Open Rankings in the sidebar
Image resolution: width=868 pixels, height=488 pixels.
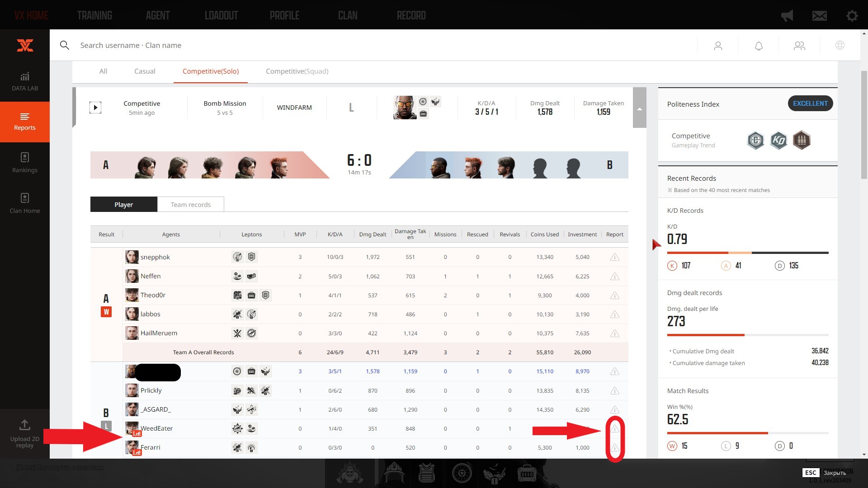25,163
